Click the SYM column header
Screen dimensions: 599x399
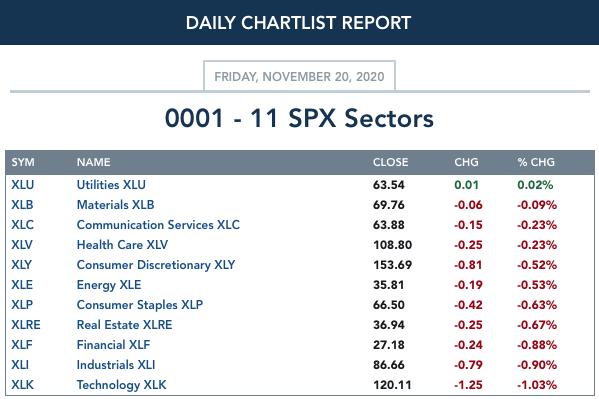click(23, 162)
